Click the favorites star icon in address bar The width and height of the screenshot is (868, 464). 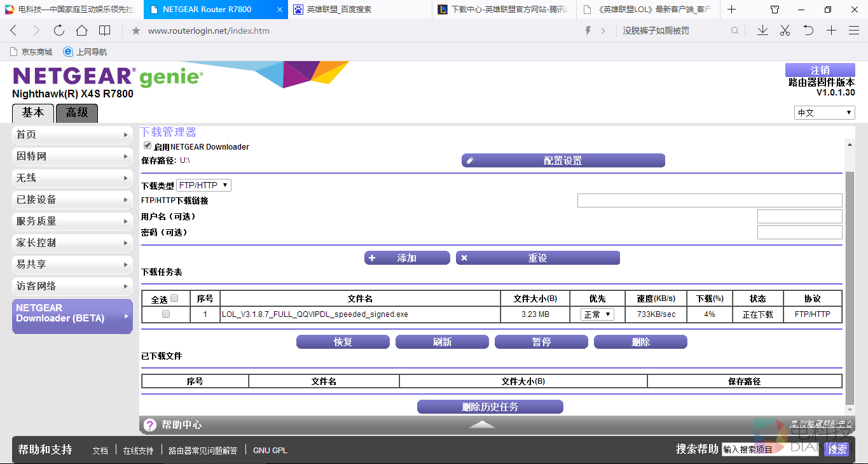click(x=135, y=31)
